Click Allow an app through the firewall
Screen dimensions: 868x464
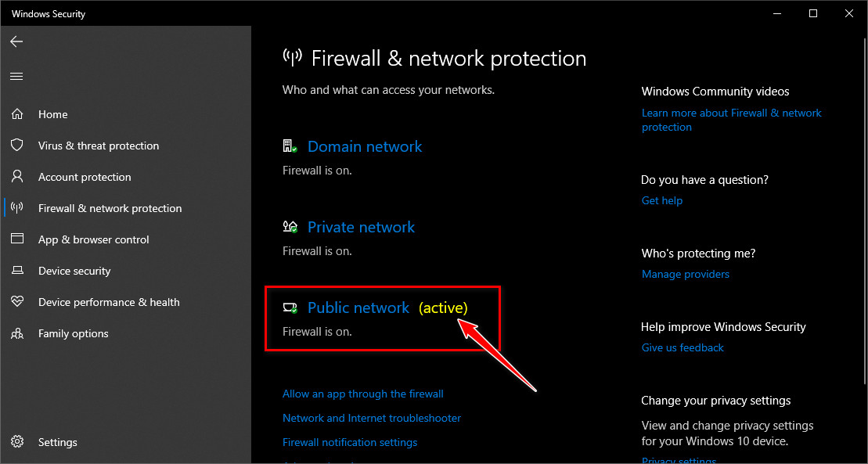362,394
